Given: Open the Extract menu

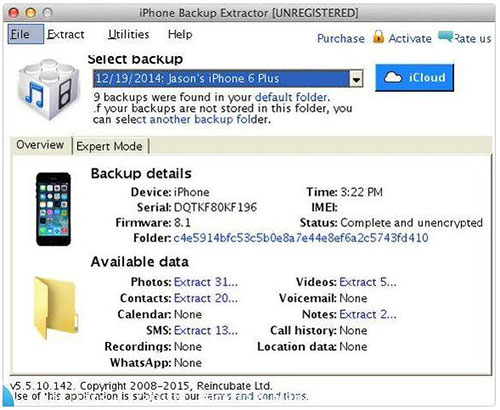Looking at the screenshot, I should (x=66, y=34).
